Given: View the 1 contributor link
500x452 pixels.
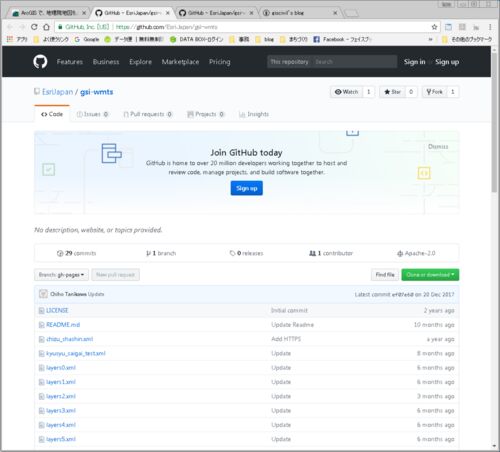Looking at the screenshot, I should 331,253.
